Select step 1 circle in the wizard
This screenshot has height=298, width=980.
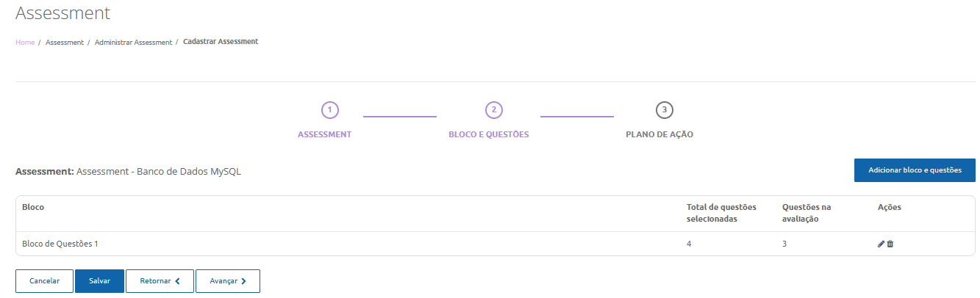(x=330, y=110)
